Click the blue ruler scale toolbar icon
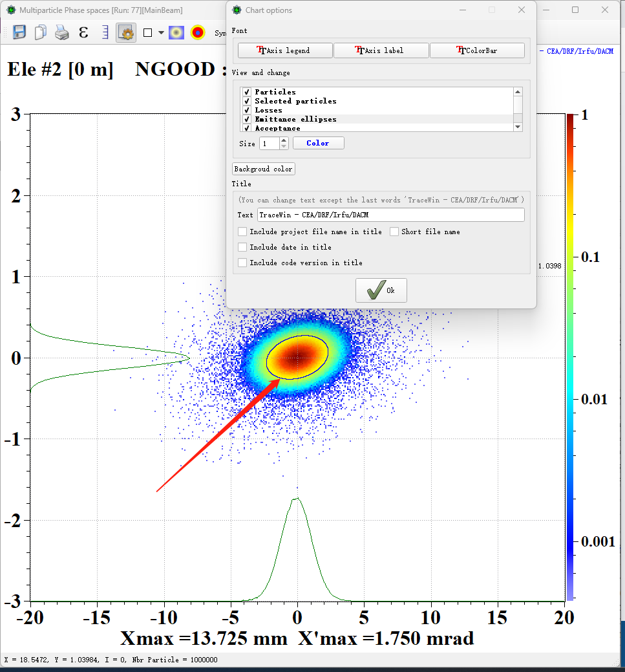The height and width of the screenshot is (672, 625). pyautogui.click(x=105, y=32)
